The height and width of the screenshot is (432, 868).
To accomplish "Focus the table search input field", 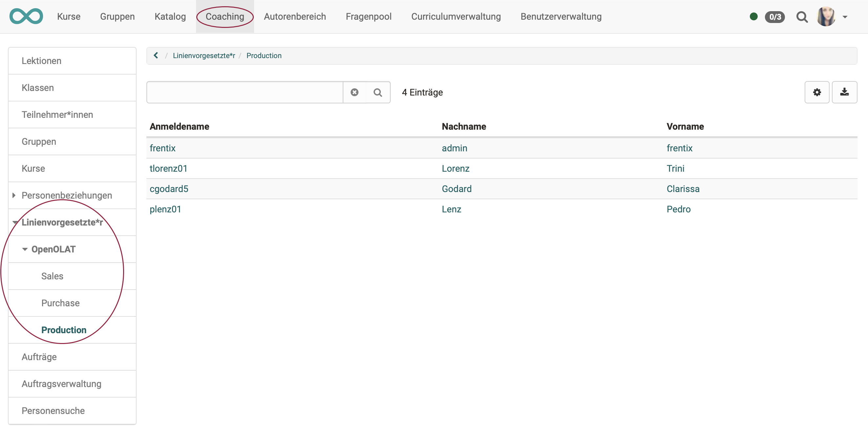I will click(x=244, y=92).
